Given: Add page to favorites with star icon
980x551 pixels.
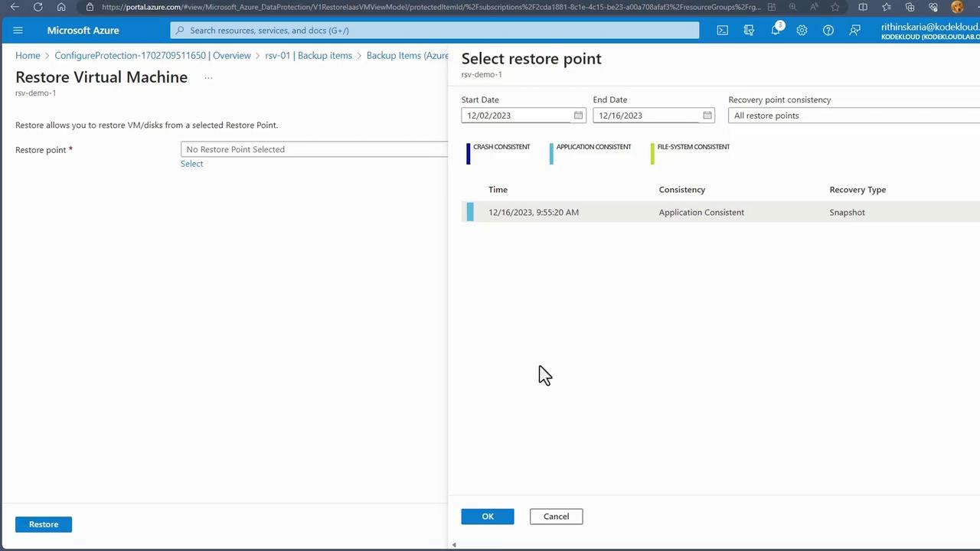Looking at the screenshot, I should coord(835,7).
